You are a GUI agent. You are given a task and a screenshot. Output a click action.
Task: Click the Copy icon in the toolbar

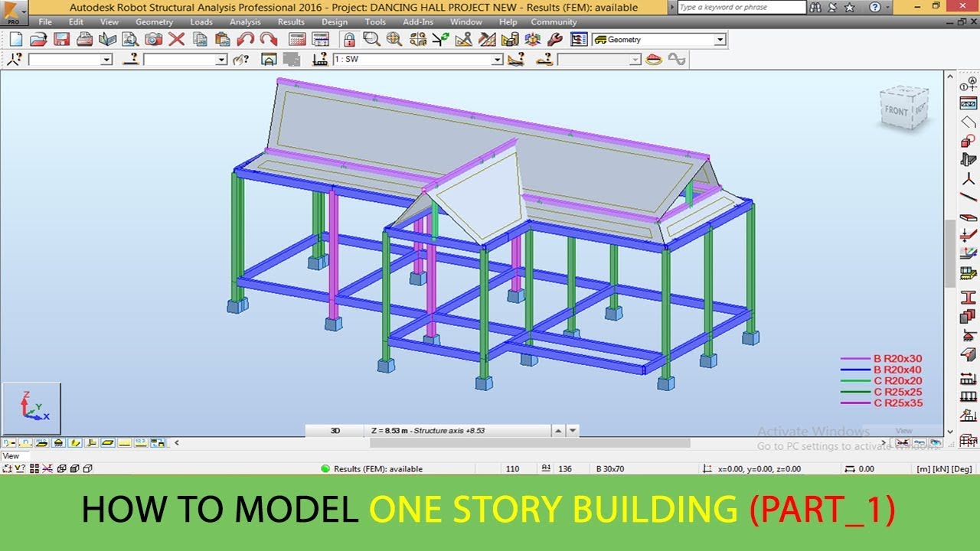pos(200,39)
